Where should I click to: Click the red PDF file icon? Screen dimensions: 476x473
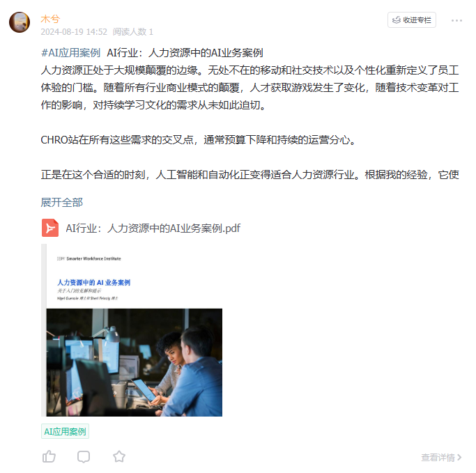50,228
